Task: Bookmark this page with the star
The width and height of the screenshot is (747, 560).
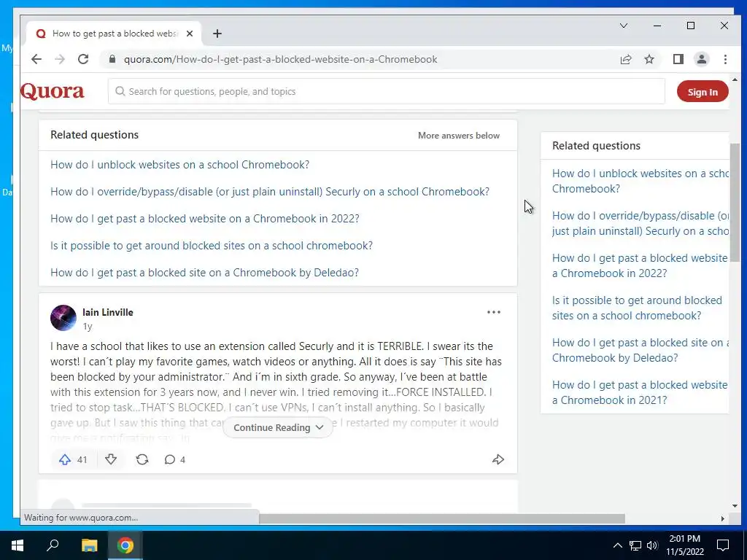Action: coord(649,59)
